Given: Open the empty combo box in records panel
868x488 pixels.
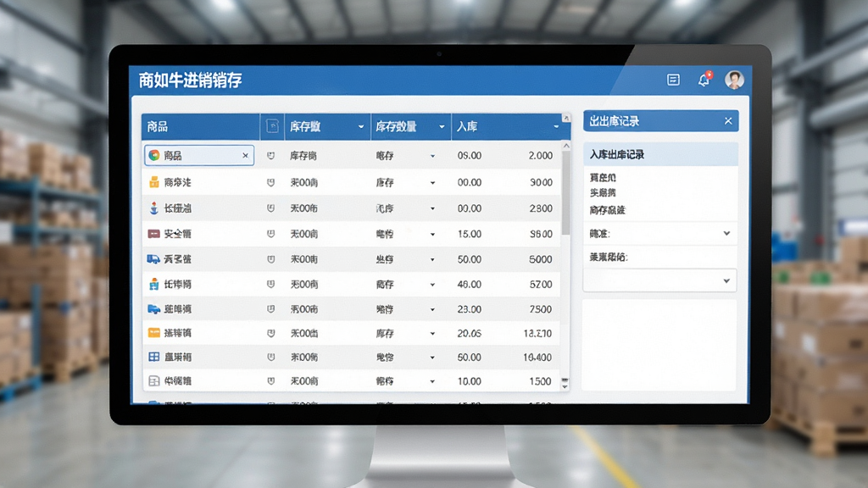Looking at the screenshot, I should point(659,280).
